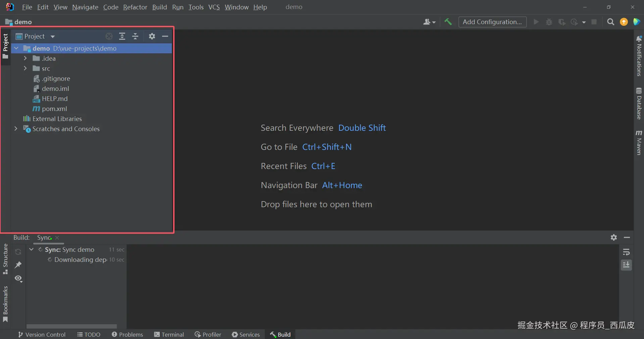Collapse the demo root project node
The height and width of the screenshot is (339, 644).
coord(16,48)
